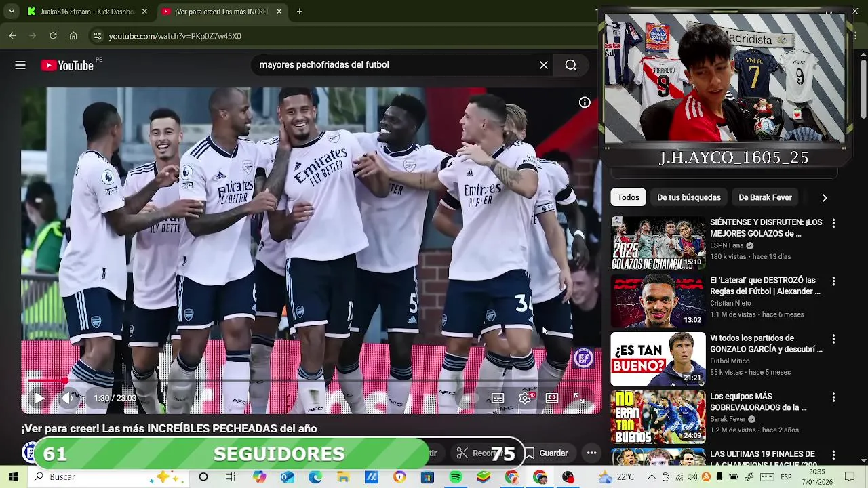
Task: Play the paused video
Action: coord(39,398)
